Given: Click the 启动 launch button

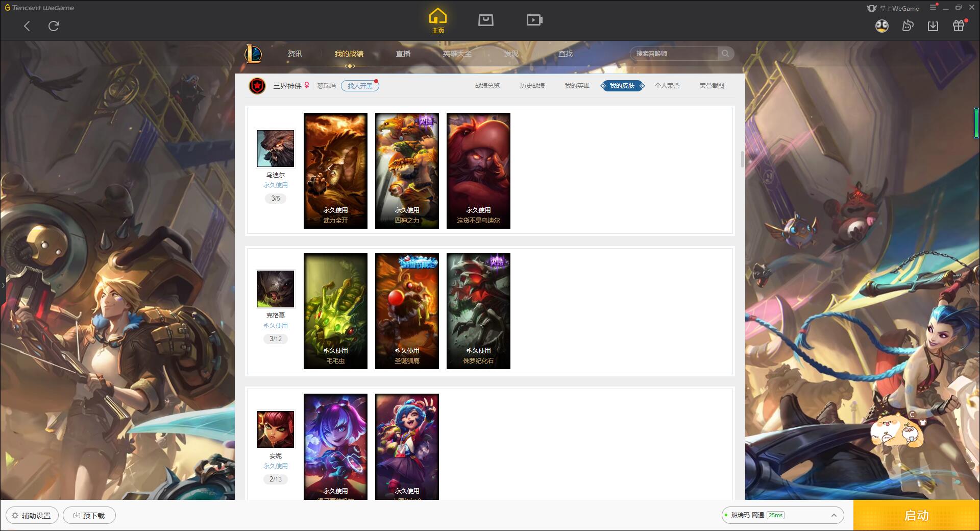Looking at the screenshot, I should pyautogui.click(x=916, y=516).
